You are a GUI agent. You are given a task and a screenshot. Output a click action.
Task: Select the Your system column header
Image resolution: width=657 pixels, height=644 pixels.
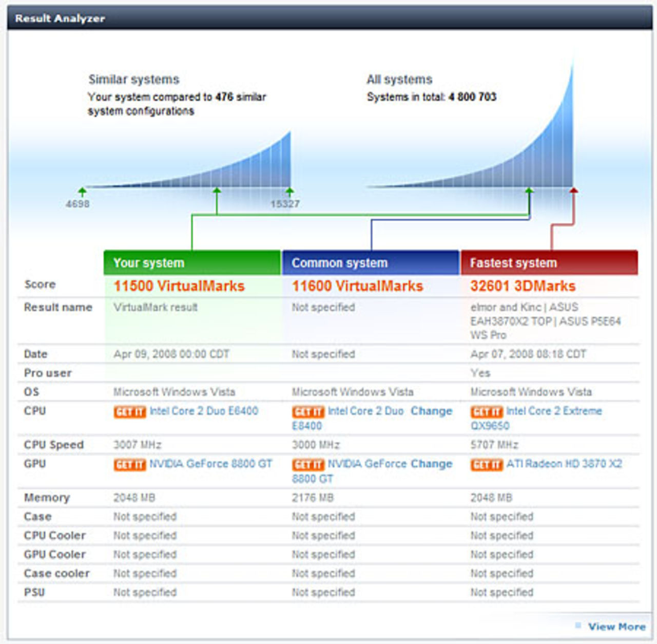click(x=192, y=263)
